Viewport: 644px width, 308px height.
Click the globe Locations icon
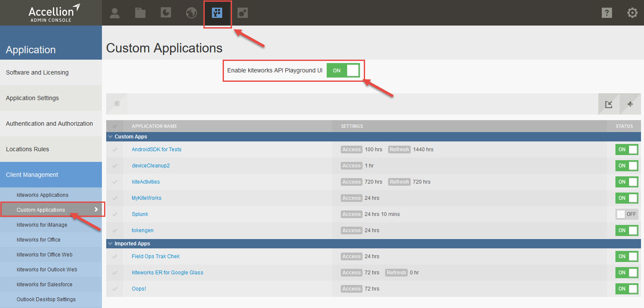pos(191,12)
